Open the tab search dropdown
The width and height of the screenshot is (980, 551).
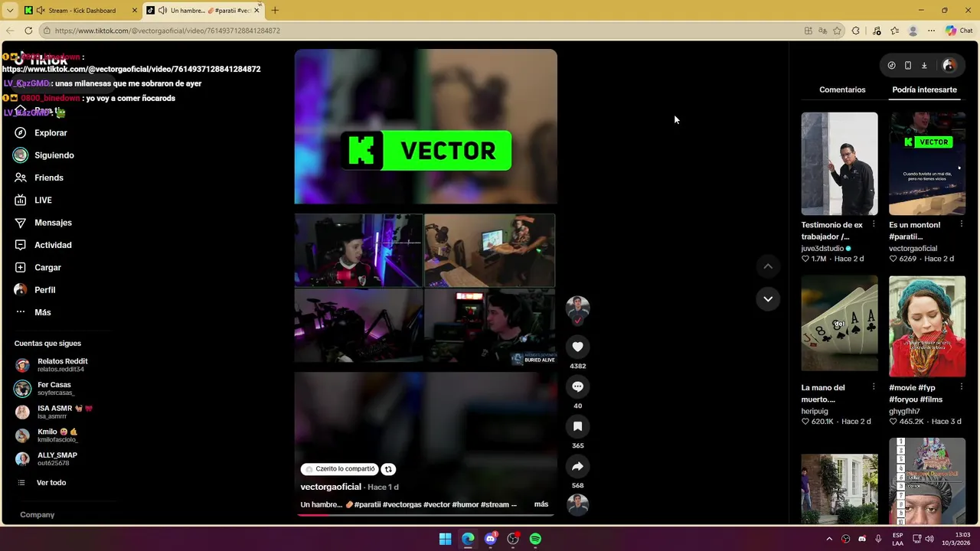tap(10, 11)
